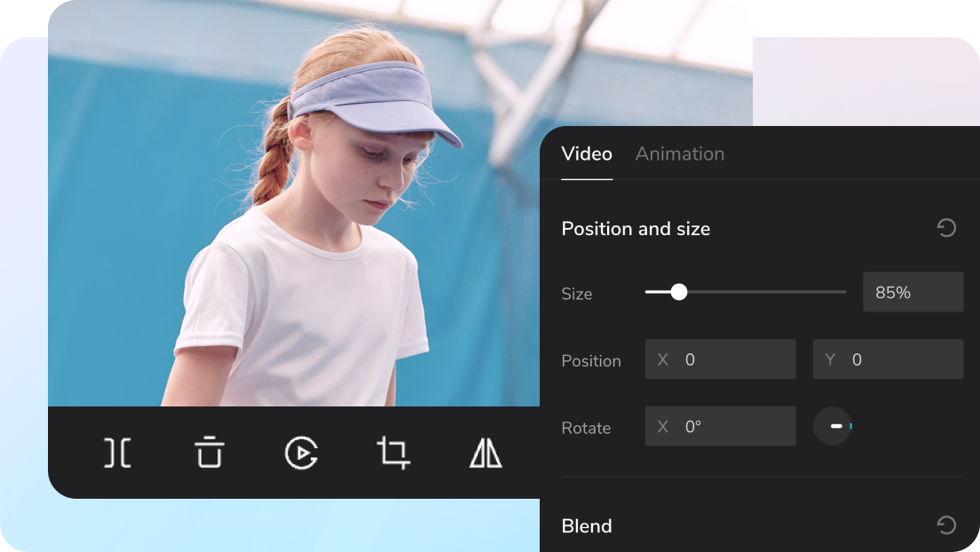Click the Size slider handle
The height and width of the screenshot is (552, 980).
pos(679,292)
